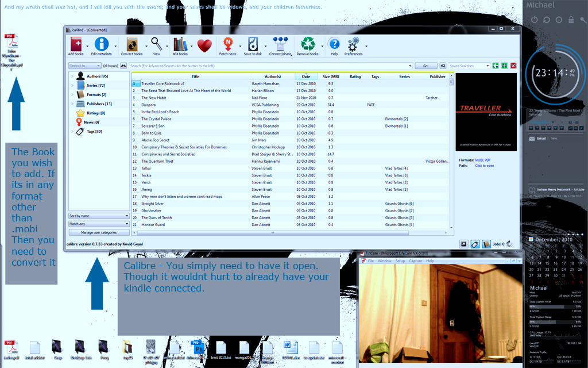The image size is (588, 368).
Task: Click the Convert books icon
Action: pyautogui.click(x=132, y=44)
